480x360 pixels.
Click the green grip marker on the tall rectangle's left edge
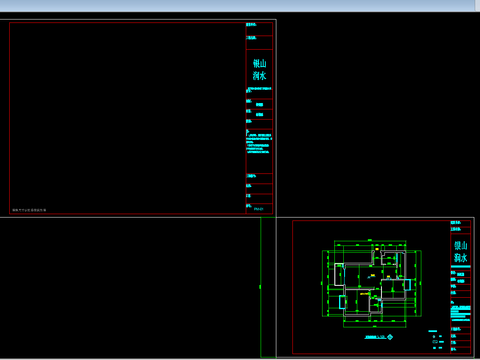coord(260,287)
